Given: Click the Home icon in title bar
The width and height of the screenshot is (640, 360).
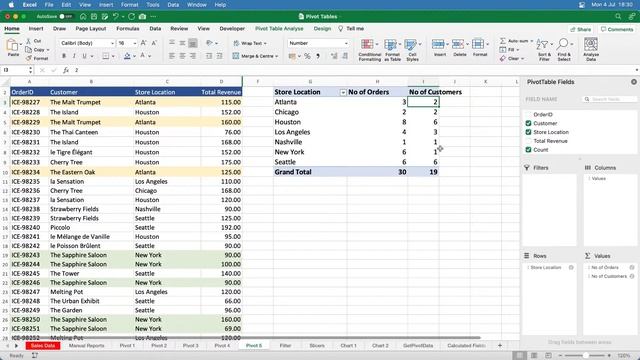Looking at the screenshot, I should (x=83, y=16).
